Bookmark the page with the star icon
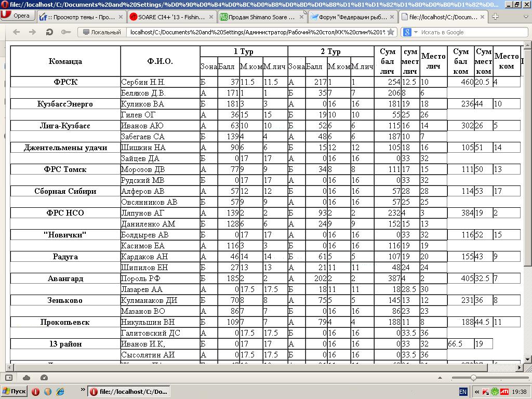 pos(391,32)
